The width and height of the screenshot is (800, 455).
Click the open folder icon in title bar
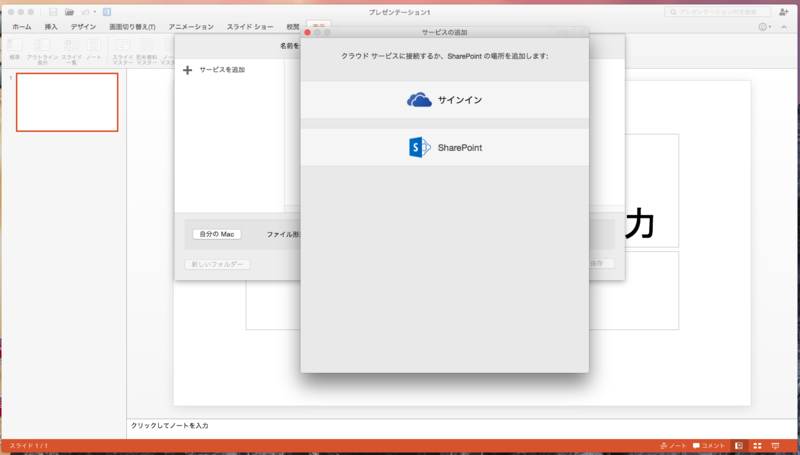point(69,12)
